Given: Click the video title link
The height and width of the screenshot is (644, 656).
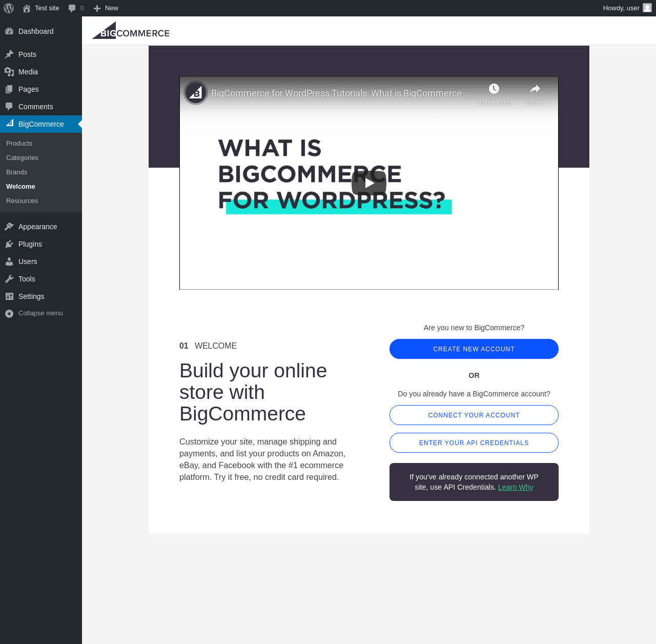Looking at the screenshot, I should click(340, 93).
